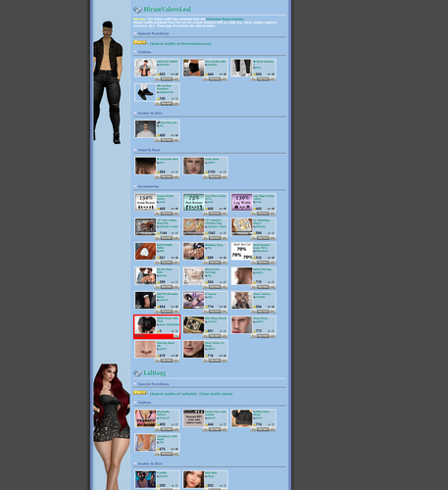The height and width of the screenshot is (490, 448).
Task: Open the Wedding Ring hands thumbnail
Action: 193,251
